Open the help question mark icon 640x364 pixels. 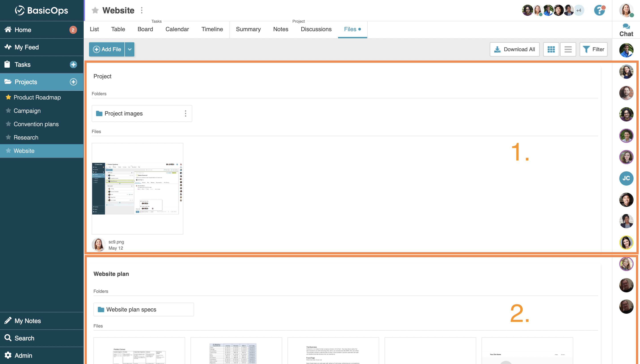tap(599, 10)
